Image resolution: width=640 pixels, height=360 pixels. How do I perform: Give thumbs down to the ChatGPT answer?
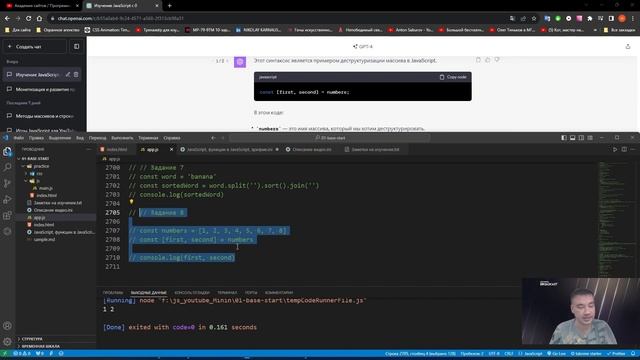click(497, 60)
